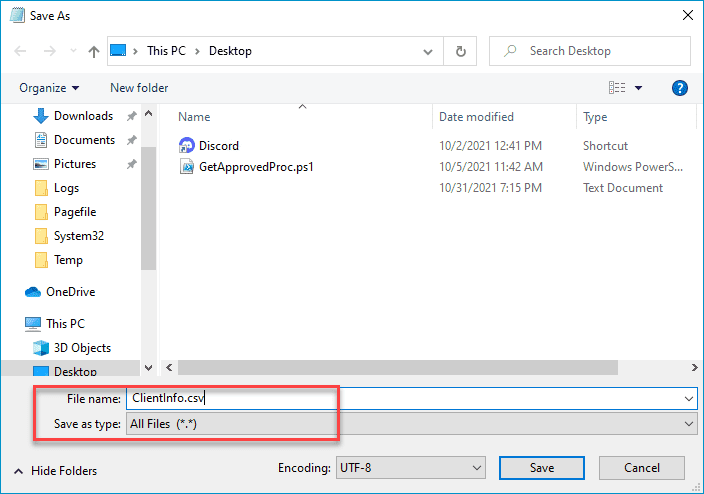Select This PC in the sidebar
704x494 pixels.
pos(65,324)
